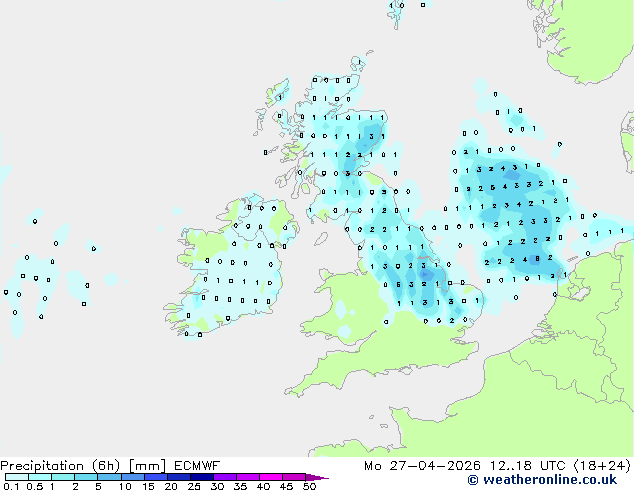The image size is (634, 490).
Task: Select legend swatch between 2 and 5
Action: 86,477
